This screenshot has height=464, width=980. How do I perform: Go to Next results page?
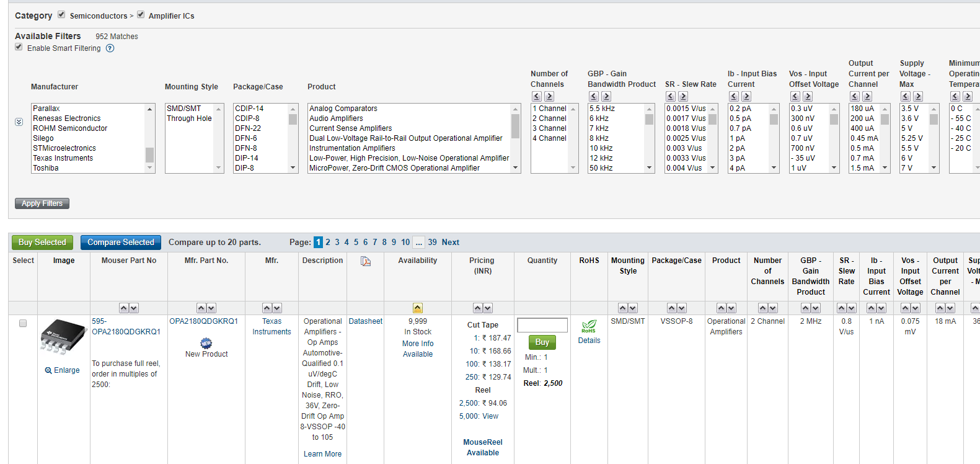pos(451,243)
